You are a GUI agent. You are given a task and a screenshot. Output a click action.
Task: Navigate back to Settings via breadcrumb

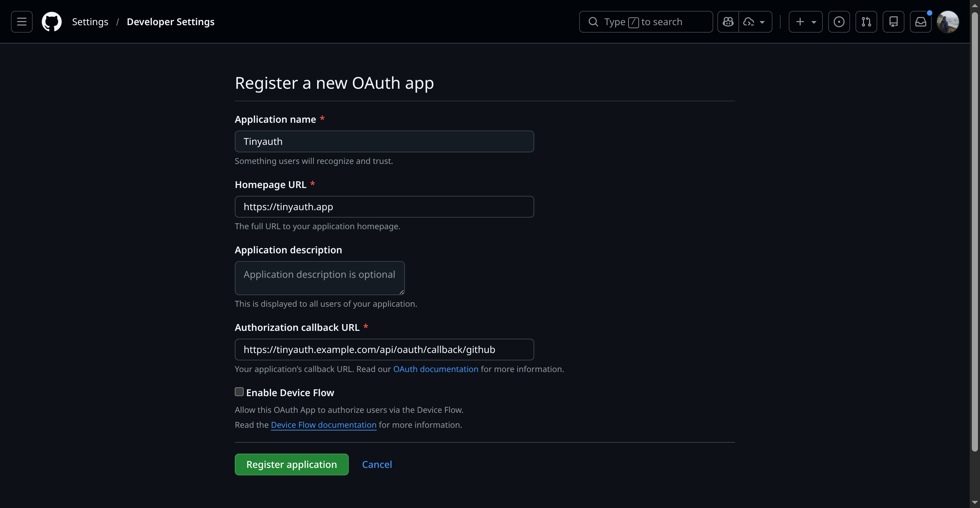pos(90,22)
